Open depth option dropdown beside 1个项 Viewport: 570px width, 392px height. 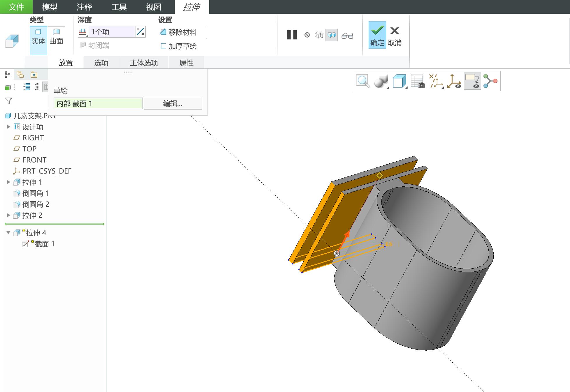point(83,32)
